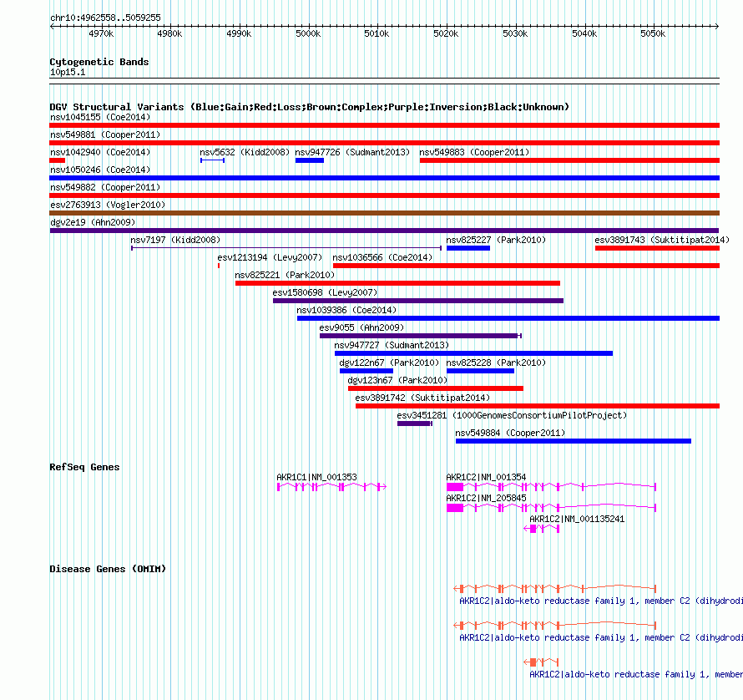Select the blue nsv825228 gain bar
Viewport: 743px width, 700px height.
tap(480, 371)
